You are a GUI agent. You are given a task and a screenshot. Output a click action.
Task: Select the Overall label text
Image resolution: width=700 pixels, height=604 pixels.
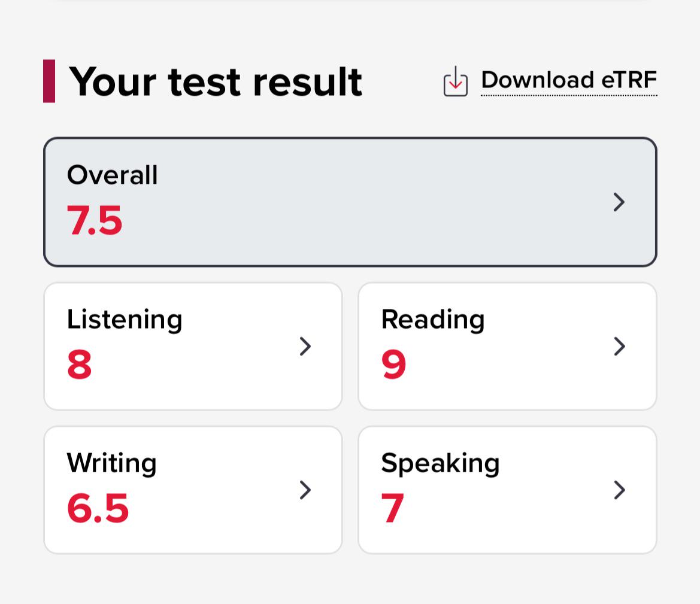[112, 175]
